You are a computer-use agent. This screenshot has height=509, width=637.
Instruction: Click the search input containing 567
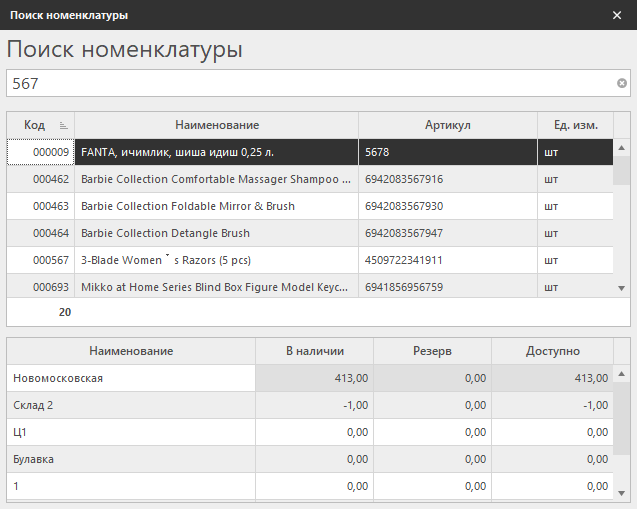tap(310, 83)
